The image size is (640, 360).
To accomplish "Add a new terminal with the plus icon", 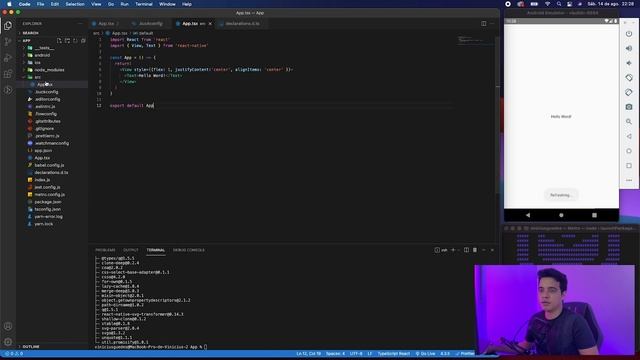I will pyautogui.click(x=453, y=250).
